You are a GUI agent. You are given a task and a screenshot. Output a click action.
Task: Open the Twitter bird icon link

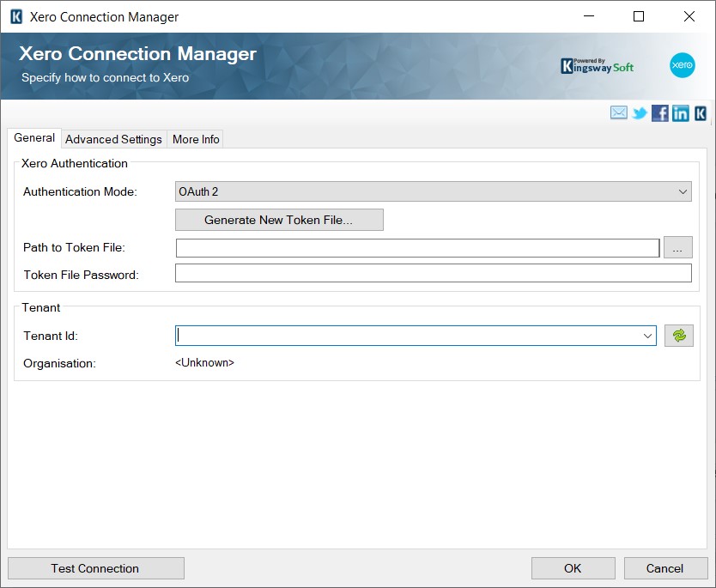[x=640, y=112]
